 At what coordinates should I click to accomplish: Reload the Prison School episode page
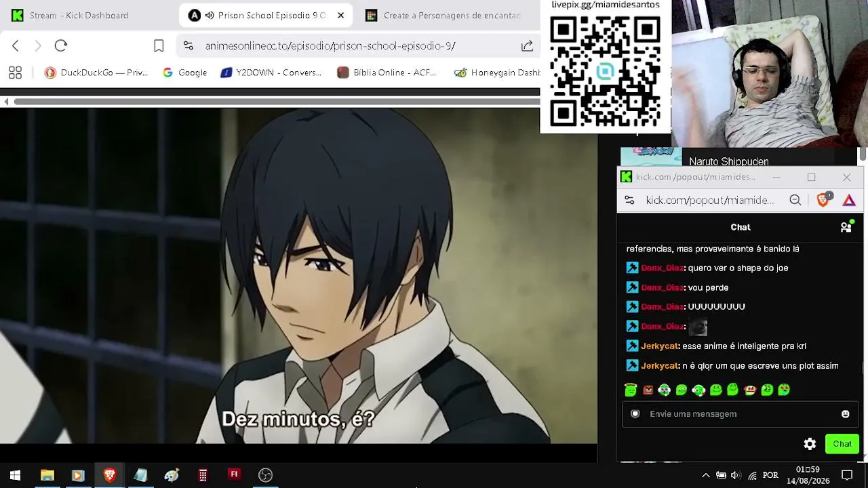(x=61, y=45)
